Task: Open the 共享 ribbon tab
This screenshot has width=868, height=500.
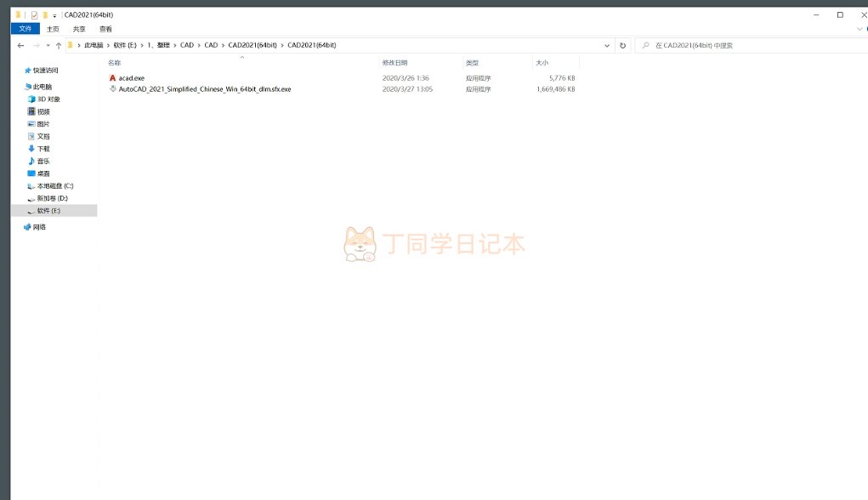Action: pyautogui.click(x=79, y=29)
